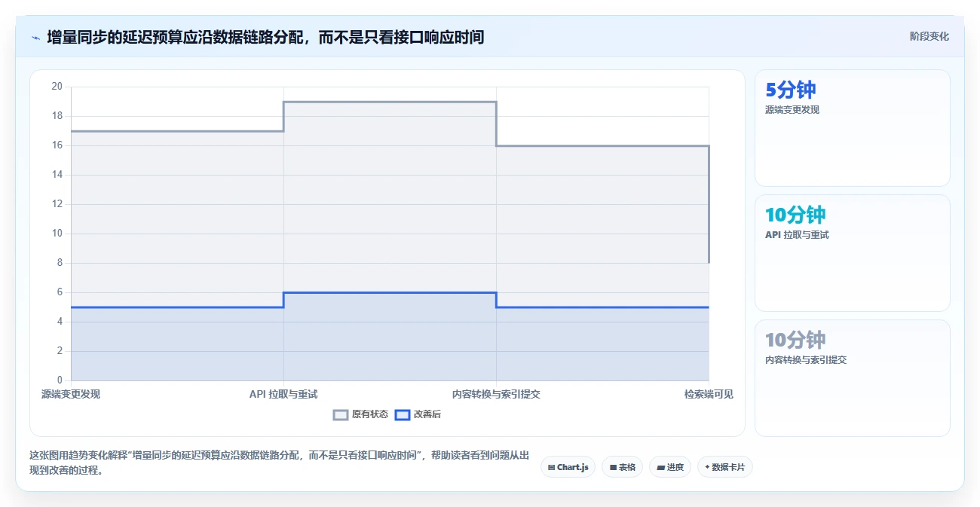Select the 10分钟 API 拉取与重试 card
Screen dimensions: 980x507
[852, 253]
